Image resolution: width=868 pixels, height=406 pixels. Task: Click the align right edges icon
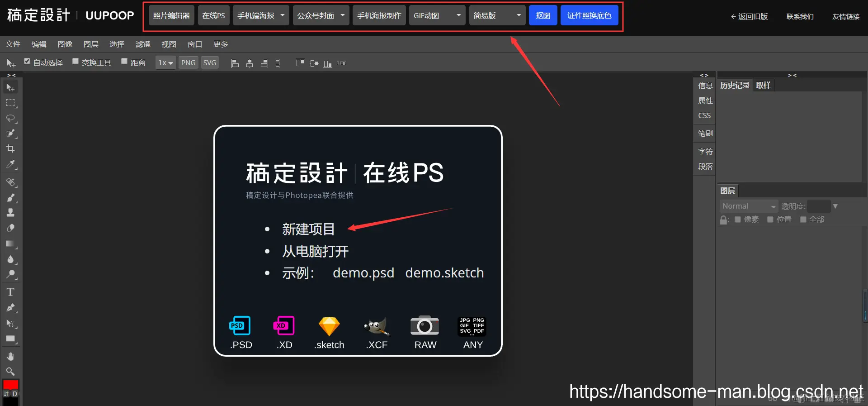click(264, 63)
